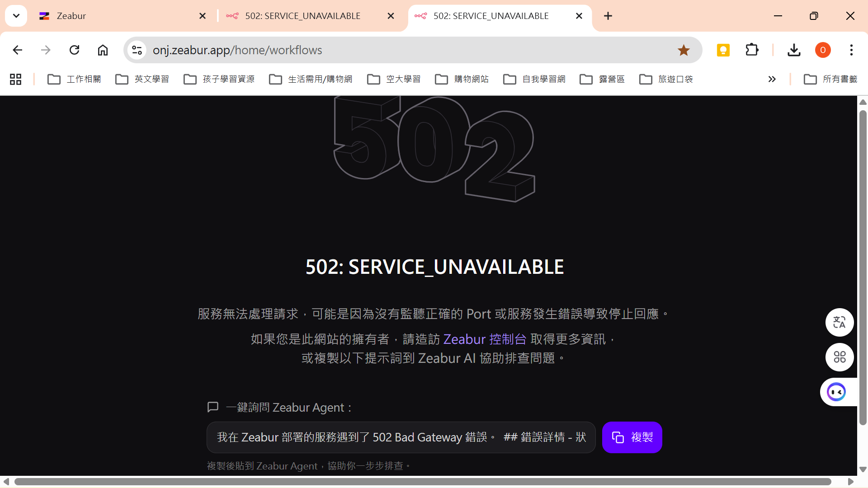The height and width of the screenshot is (488, 868).
Task: Reload the current page
Action: [74, 50]
